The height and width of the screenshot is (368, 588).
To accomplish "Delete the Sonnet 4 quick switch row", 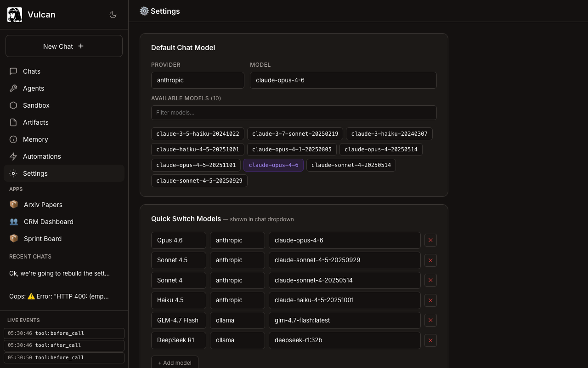I will click(430, 280).
